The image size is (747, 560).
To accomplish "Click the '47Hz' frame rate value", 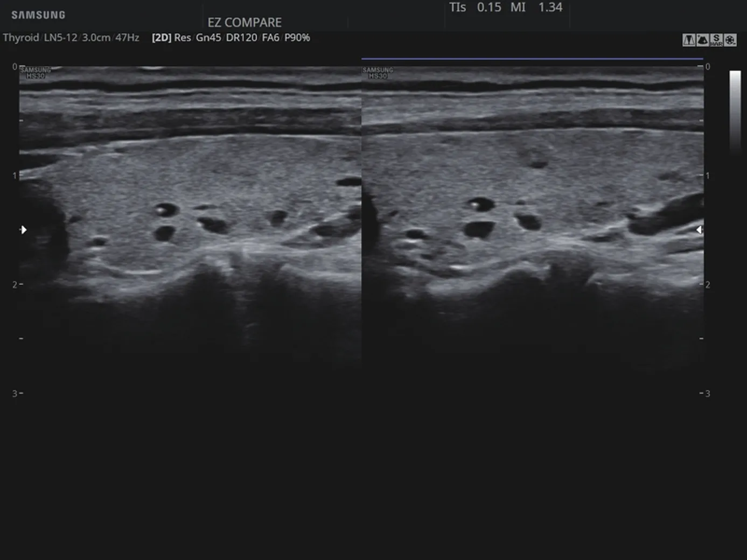I will click(x=127, y=38).
